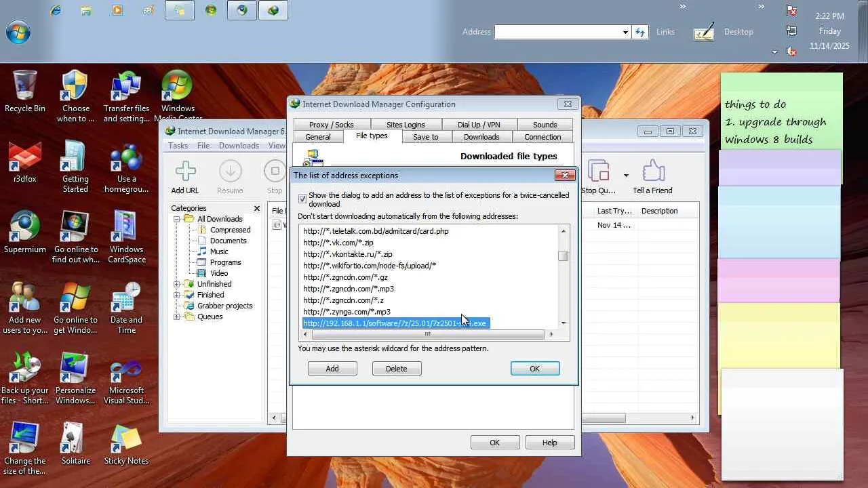Expand the Queues category node
This screenshot has height=488, width=868.
[177, 317]
